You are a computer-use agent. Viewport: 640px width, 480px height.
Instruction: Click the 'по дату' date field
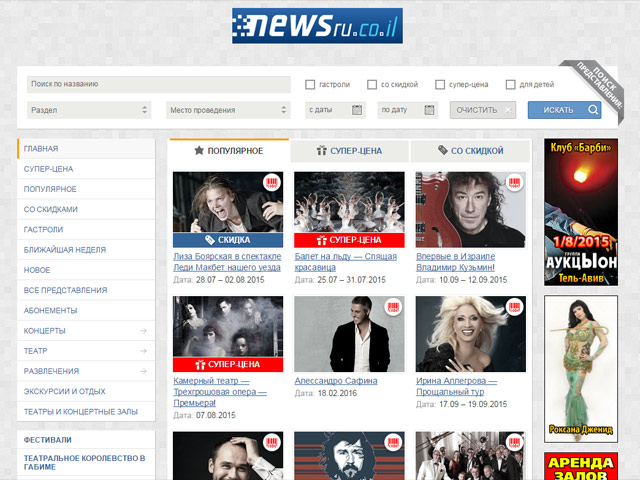(407, 110)
